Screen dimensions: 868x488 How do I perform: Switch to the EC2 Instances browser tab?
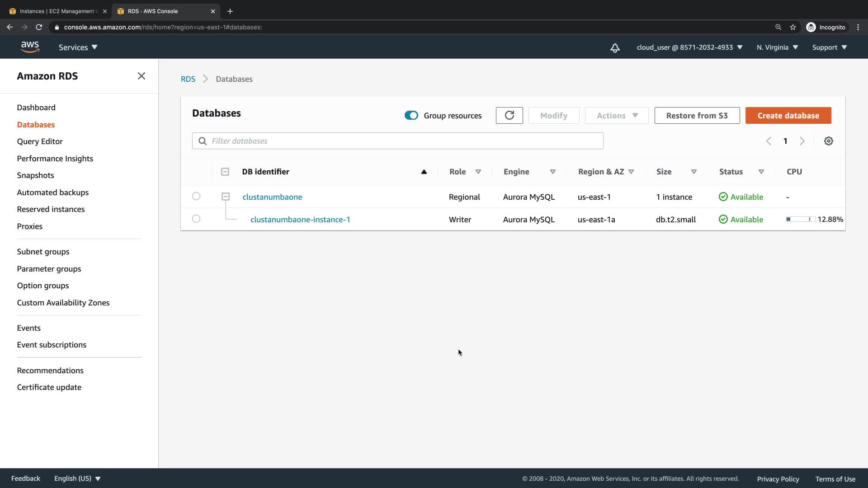pos(57,11)
